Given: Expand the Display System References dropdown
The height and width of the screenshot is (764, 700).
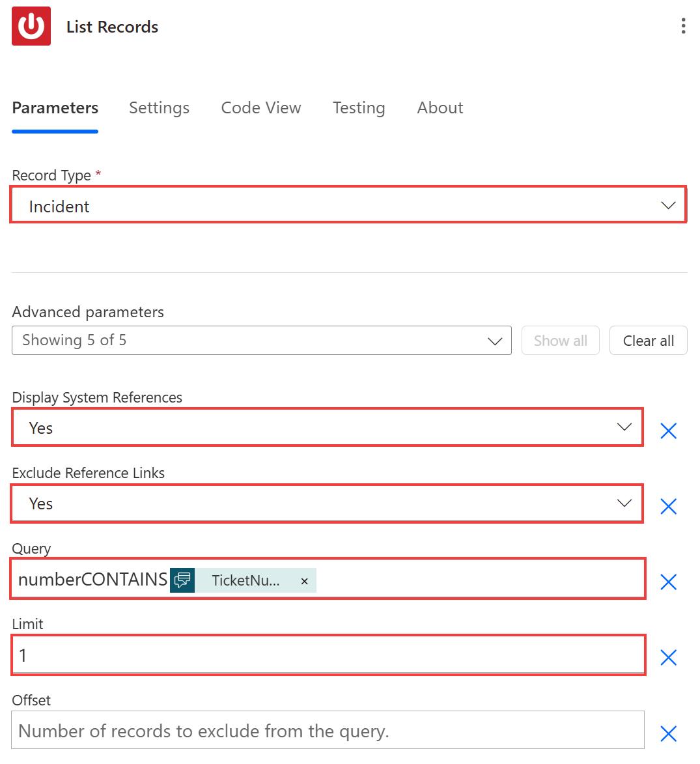Looking at the screenshot, I should click(x=327, y=428).
